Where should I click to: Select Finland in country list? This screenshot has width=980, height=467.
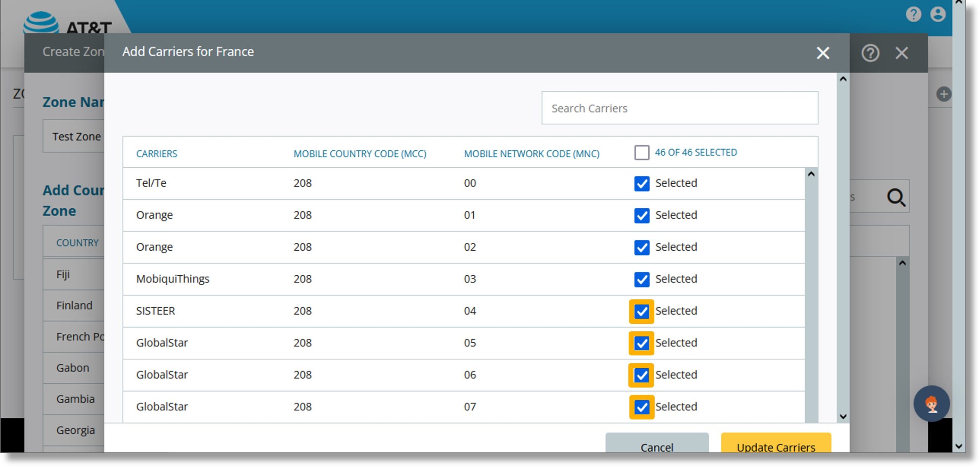(x=73, y=305)
